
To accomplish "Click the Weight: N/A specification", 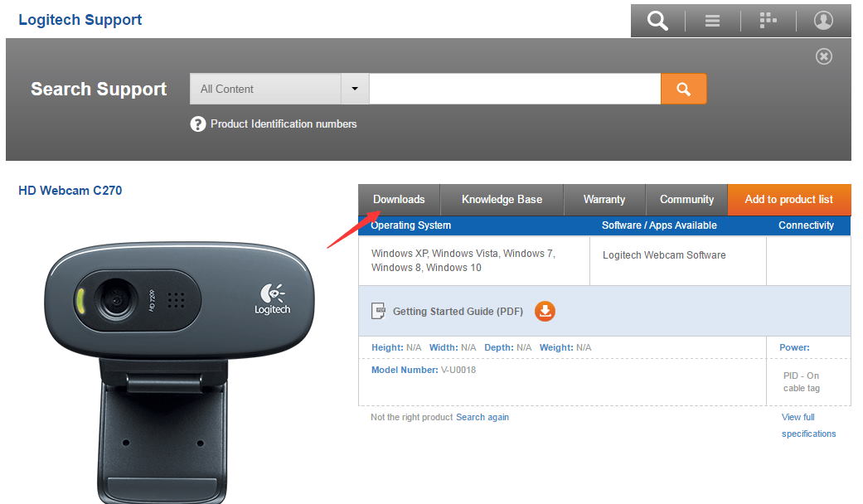I will 565,347.
